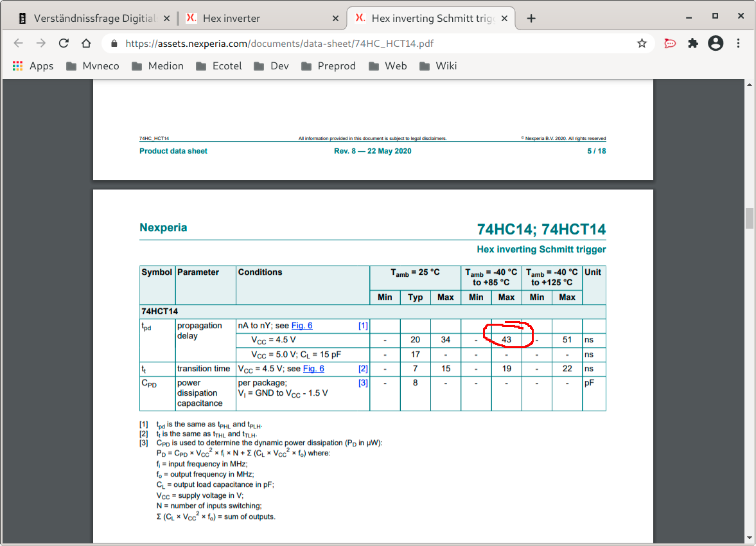Follow Fig. 6 link in propagation delay row
Image resolution: width=756 pixels, height=546 pixels.
coord(302,326)
